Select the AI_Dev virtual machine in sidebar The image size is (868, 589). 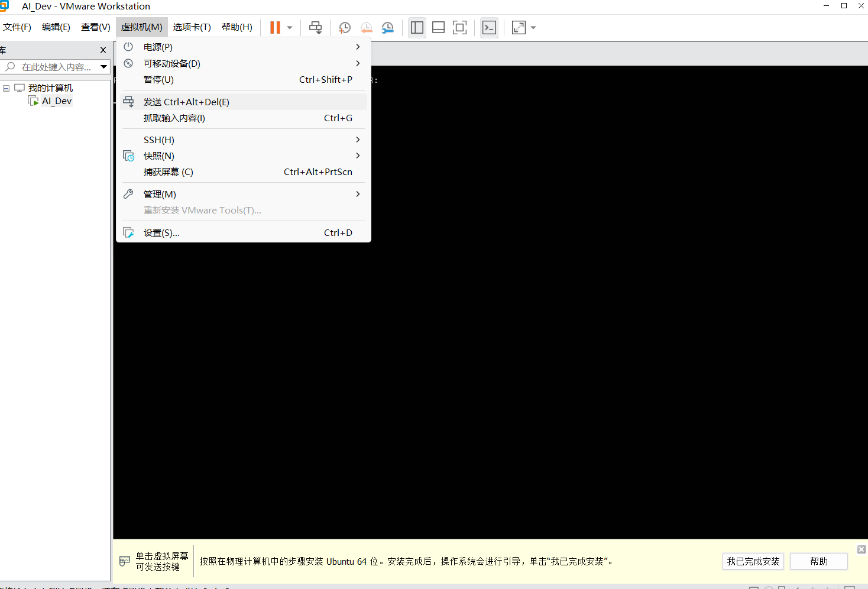click(57, 101)
